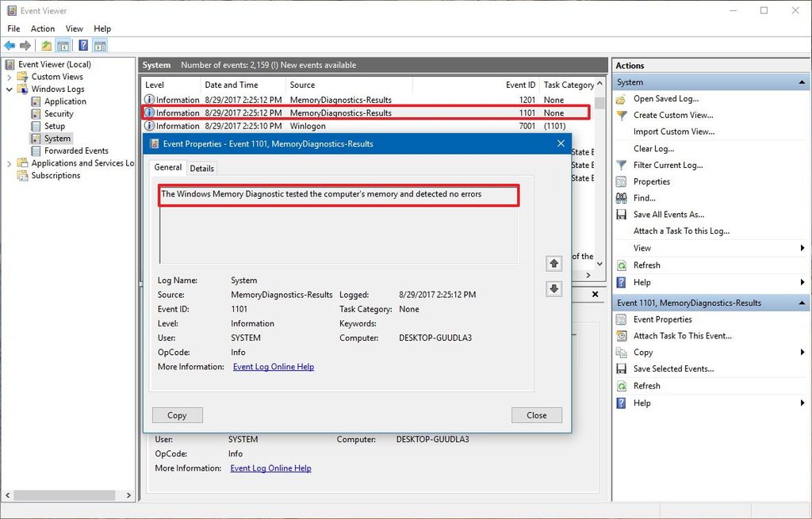Open Find using the binoculars icon
This screenshot has height=519, width=812.
tap(622, 197)
